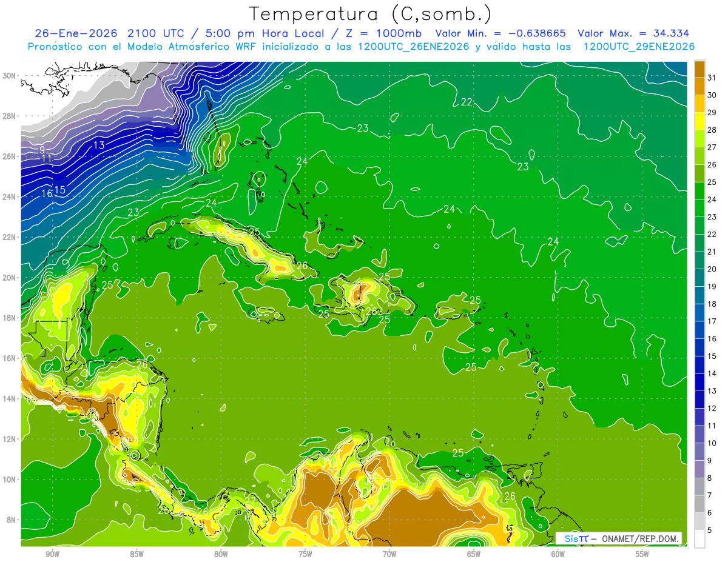The image size is (728, 562).
Task: Click the '30' value on the color scale
Action: (x=713, y=95)
